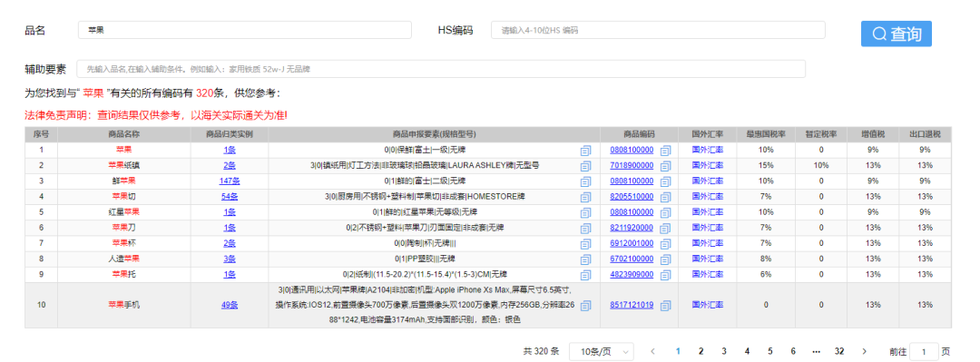
Task: Go to previous page arrow in pagination
Action: coord(652,351)
